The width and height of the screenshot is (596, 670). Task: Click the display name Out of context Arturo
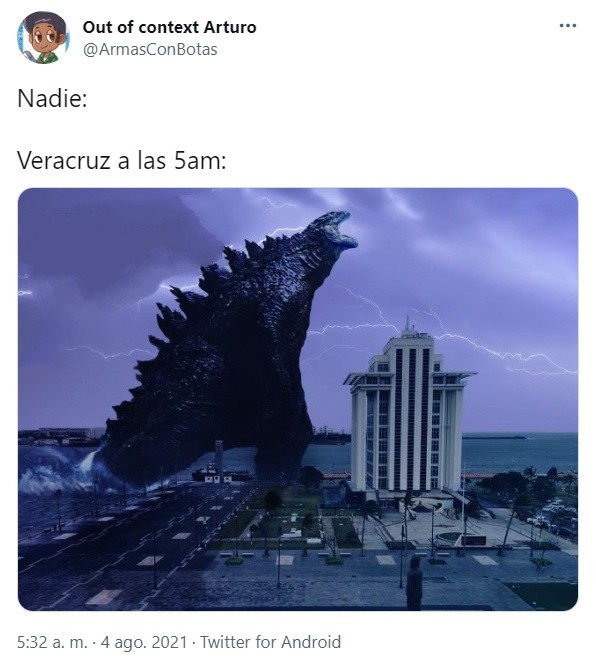169,27
